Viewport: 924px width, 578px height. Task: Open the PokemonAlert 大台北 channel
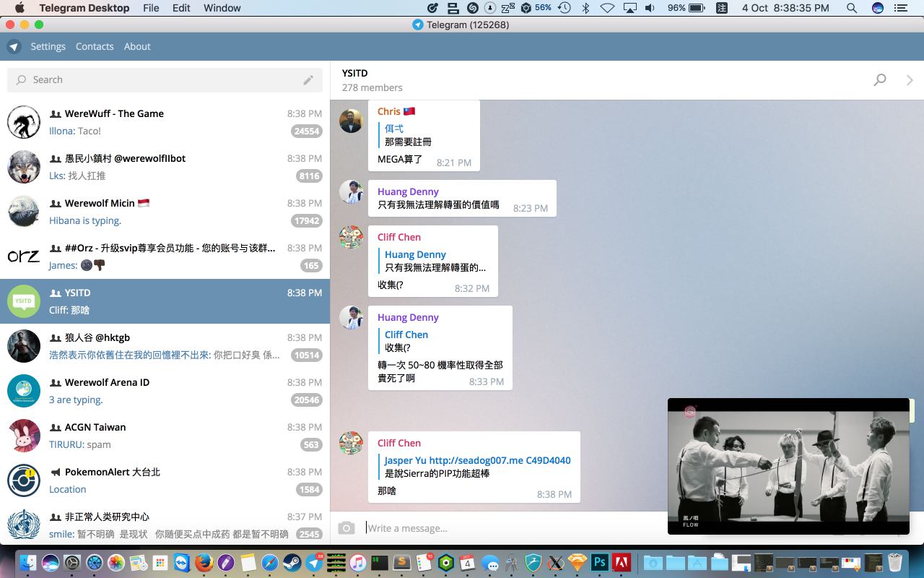coord(165,480)
